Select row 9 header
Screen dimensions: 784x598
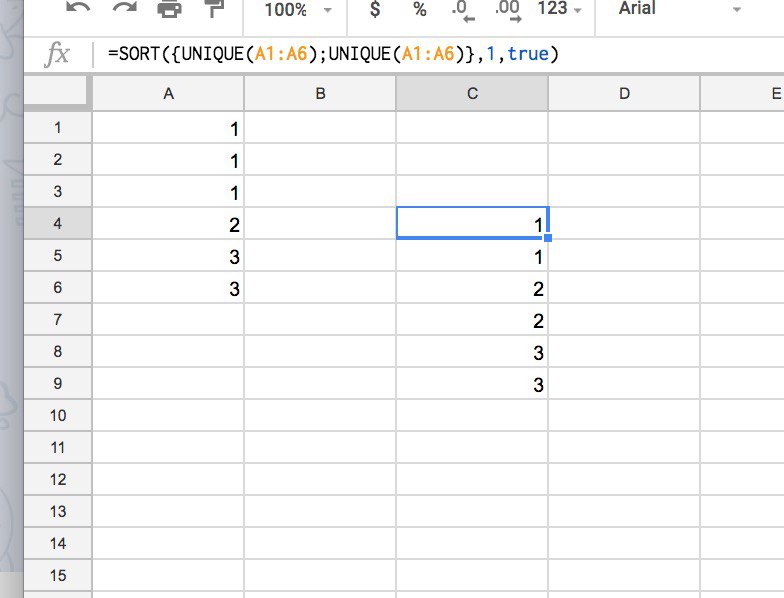coord(58,384)
